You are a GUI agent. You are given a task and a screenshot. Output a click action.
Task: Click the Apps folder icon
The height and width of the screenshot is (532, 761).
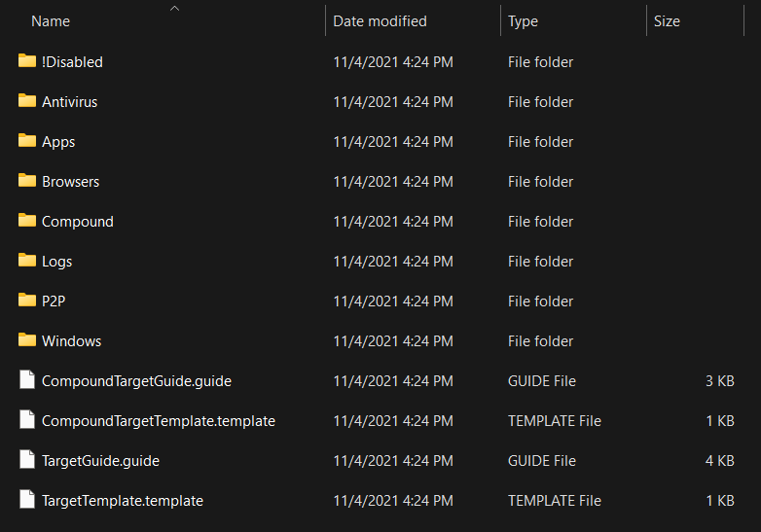tap(27, 141)
